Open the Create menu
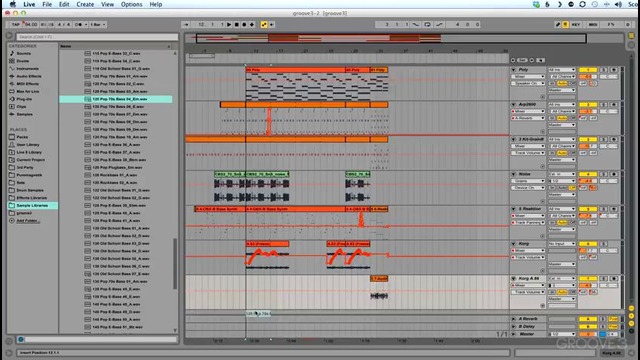 85,4
